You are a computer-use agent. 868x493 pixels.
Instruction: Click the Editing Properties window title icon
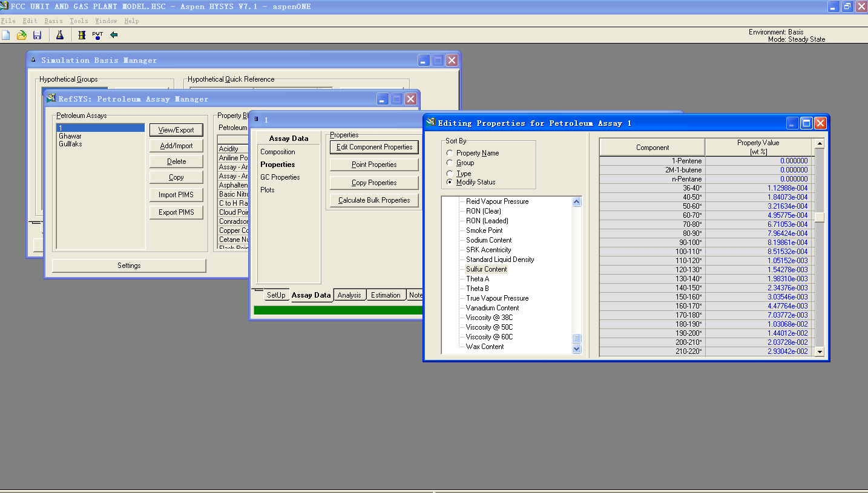click(x=431, y=122)
